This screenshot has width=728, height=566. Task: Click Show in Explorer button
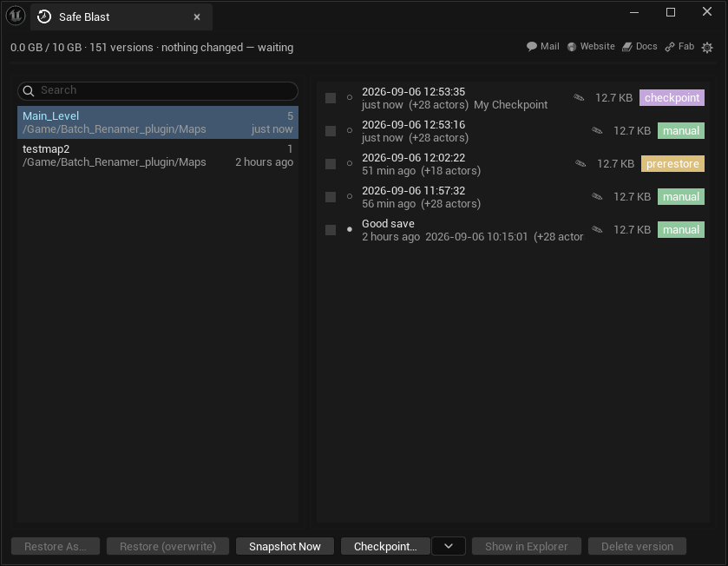tap(527, 547)
